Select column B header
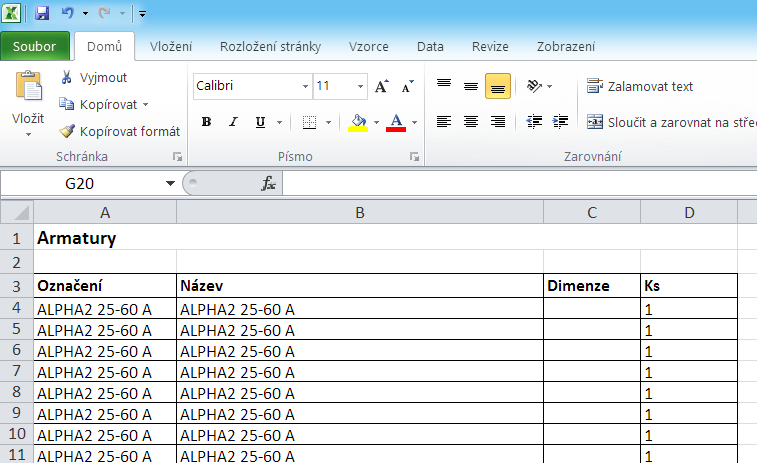Screen dimensions: 757x463 pyautogui.click(x=360, y=212)
